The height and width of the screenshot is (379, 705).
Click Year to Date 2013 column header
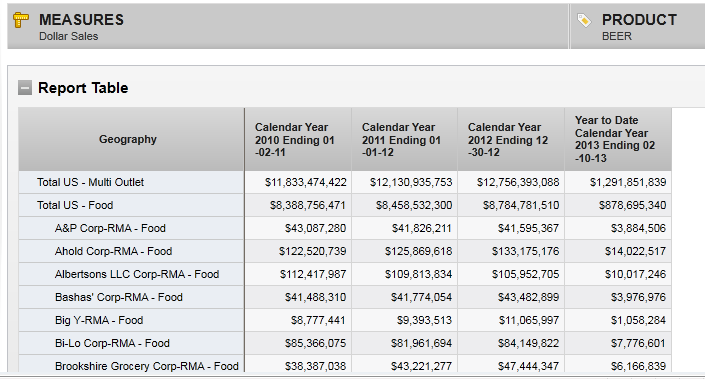[618, 139]
